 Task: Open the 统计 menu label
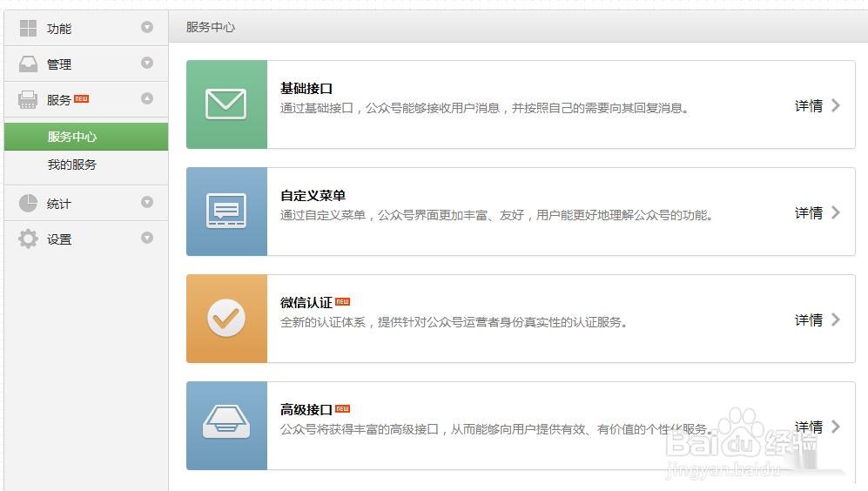pyautogui.click(x=59, y=204)
